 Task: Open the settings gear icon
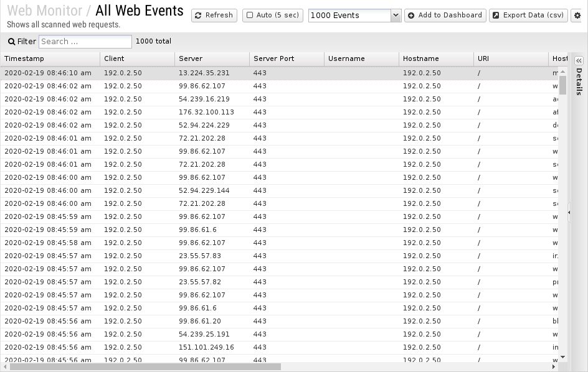click(577, 16)
